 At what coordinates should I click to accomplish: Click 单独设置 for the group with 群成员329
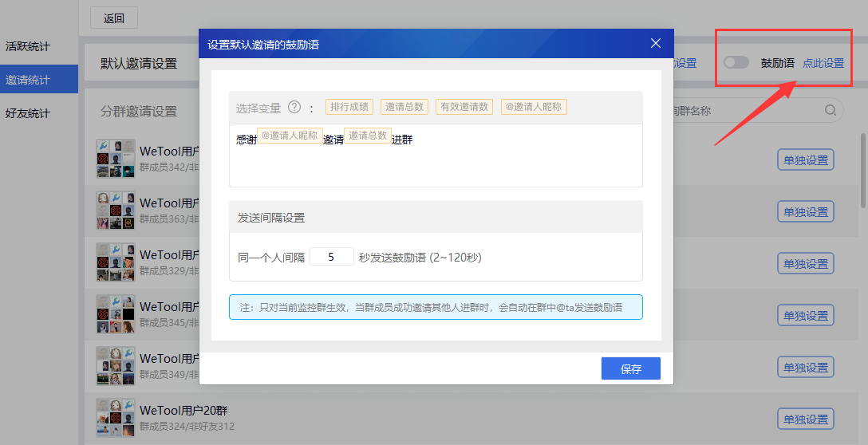click(806, 264)
